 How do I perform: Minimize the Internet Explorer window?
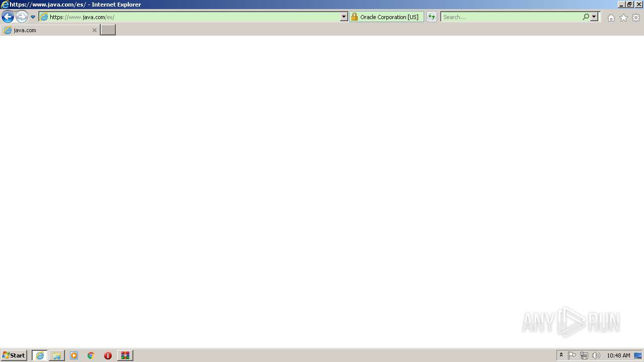[621, 5]
